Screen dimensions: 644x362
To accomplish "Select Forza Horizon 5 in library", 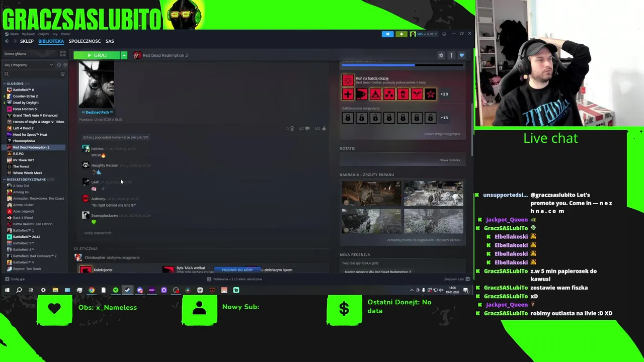I will 25,109.
